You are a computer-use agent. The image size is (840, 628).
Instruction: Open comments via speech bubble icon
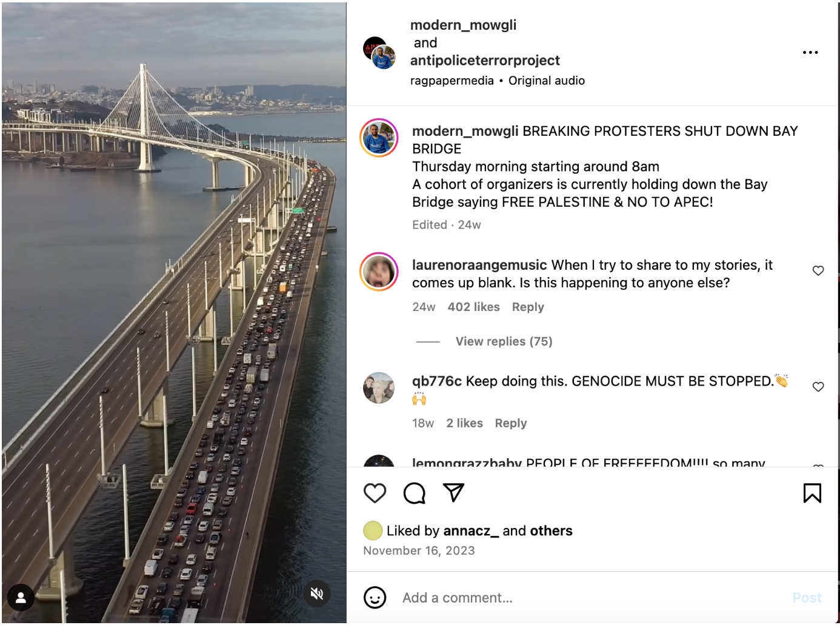pos(415,493)
